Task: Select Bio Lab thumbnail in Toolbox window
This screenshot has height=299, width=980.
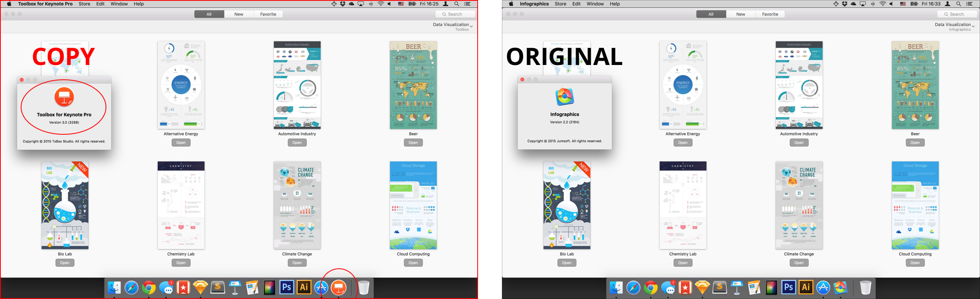Action: pos(65,205)
